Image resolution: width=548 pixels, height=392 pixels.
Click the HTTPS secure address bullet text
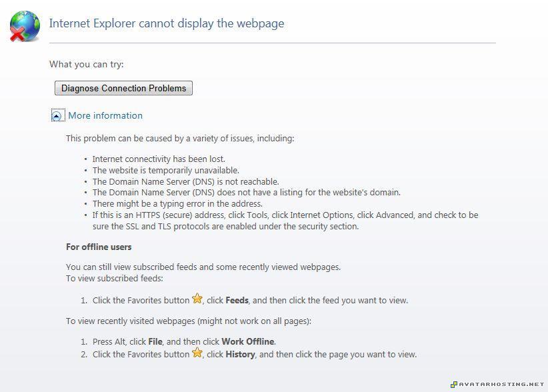click(x=285, y=215)
